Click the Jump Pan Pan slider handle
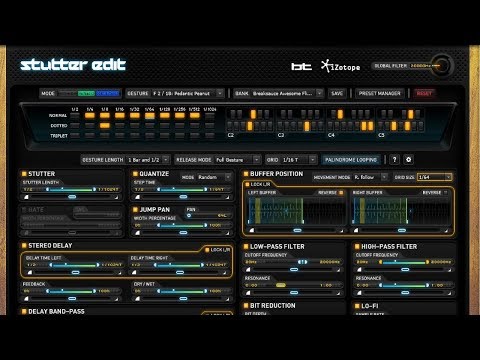The width and height of the screenshot is (480, 360). (189, 215)
